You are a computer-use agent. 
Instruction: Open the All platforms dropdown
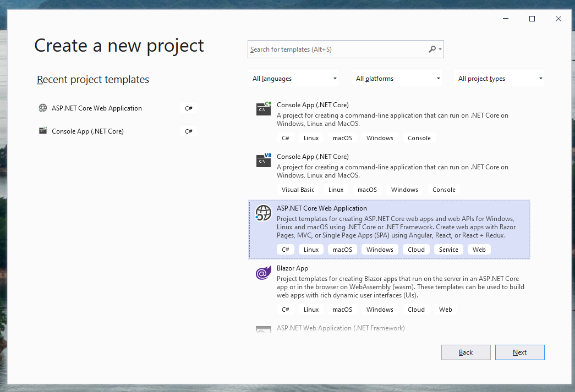(398, 79)
